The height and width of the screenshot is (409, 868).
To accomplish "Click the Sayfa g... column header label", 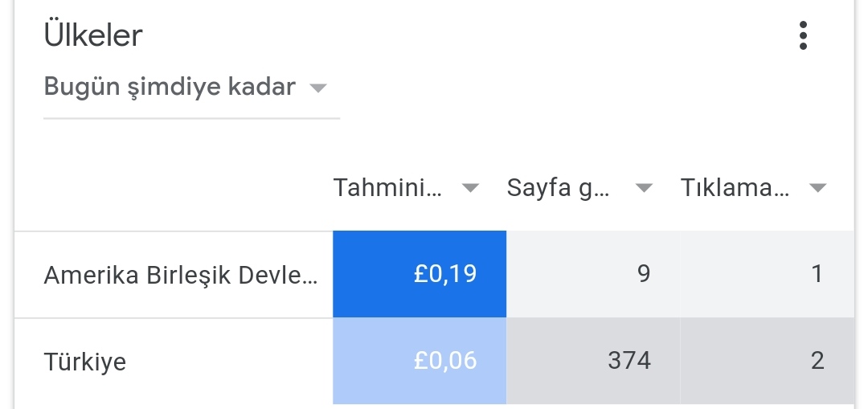I will click(558, 188).
